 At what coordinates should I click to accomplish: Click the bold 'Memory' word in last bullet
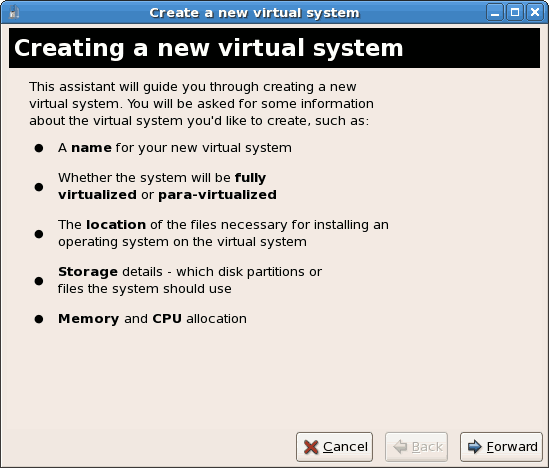click(89, 319)
